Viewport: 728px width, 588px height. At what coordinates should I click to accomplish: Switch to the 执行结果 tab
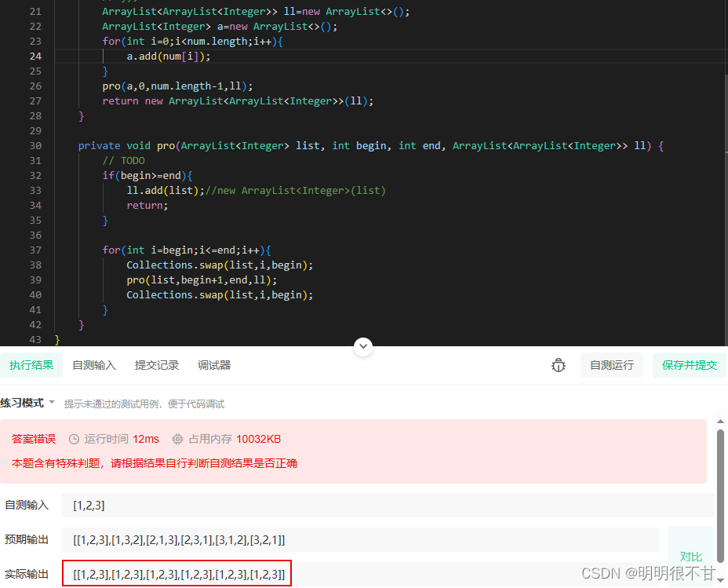(x=31, y=365)
